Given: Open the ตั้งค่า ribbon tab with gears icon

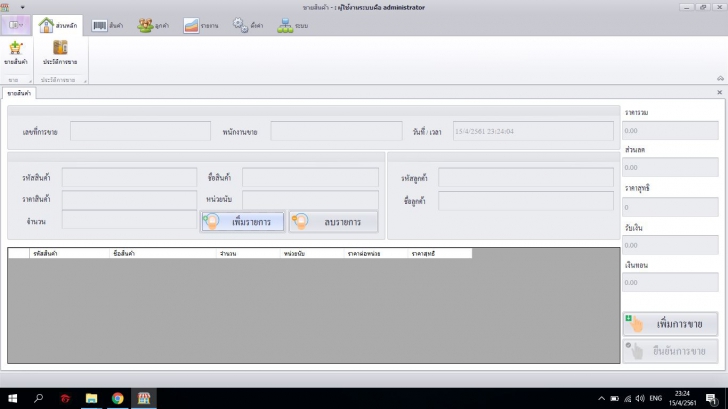Looking at the screenshot, I should tap(247, 26).
